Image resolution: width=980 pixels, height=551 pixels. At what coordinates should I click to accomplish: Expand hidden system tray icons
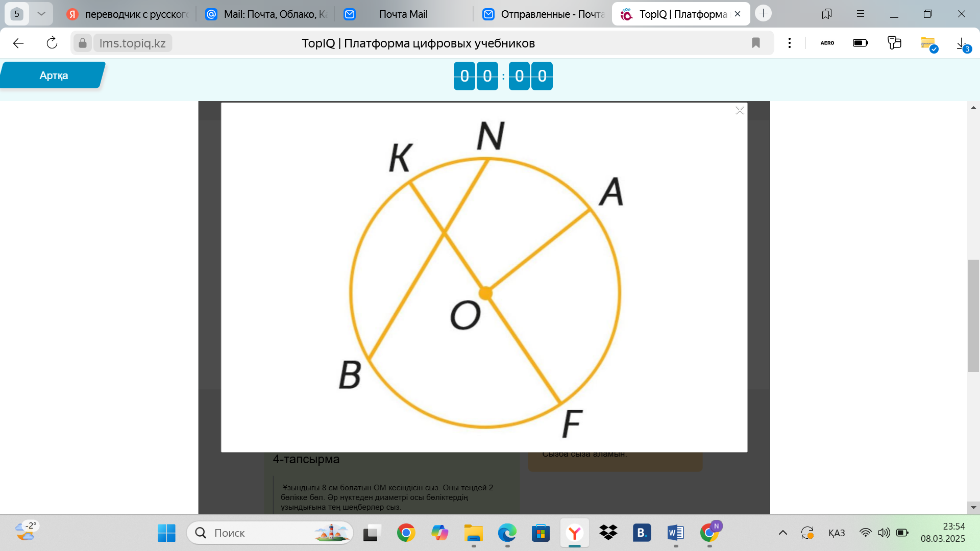pos(782,533)
